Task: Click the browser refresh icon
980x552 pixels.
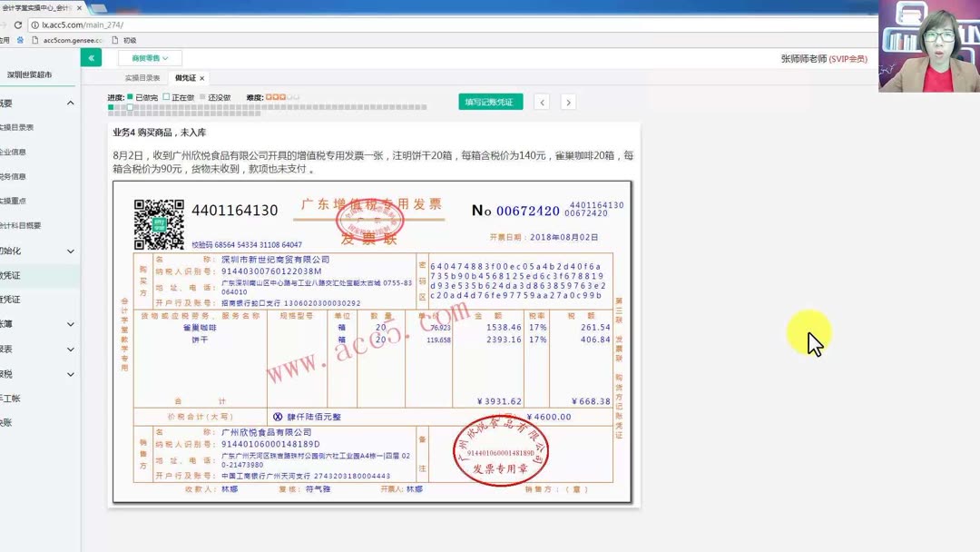Action: click(x=18, y=25)
